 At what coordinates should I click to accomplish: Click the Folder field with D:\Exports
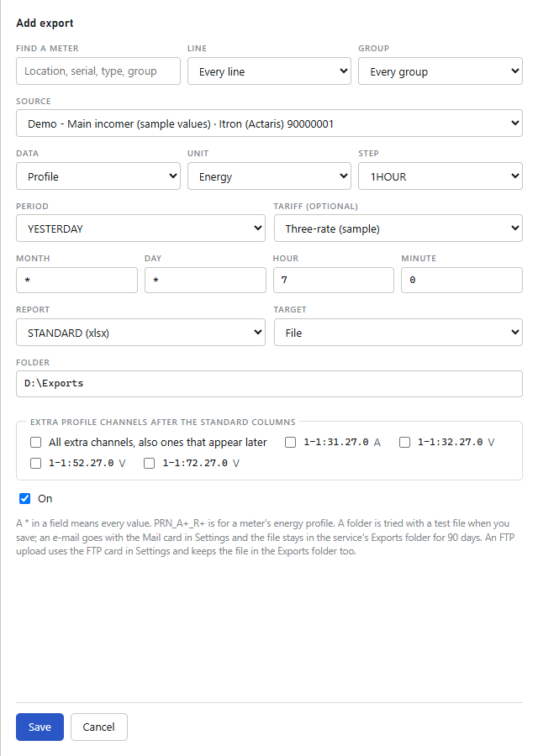click(269, 384)
